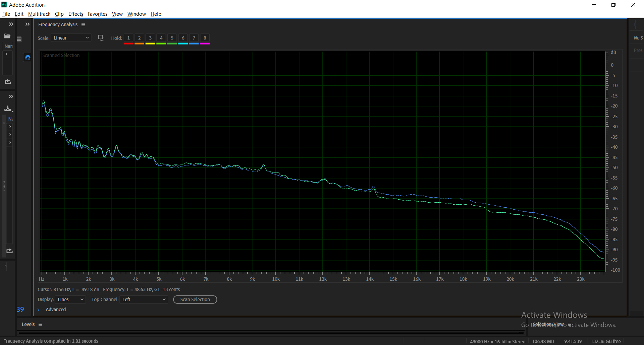
Task: Toggle Hold button 3
Action: (150, 38)
